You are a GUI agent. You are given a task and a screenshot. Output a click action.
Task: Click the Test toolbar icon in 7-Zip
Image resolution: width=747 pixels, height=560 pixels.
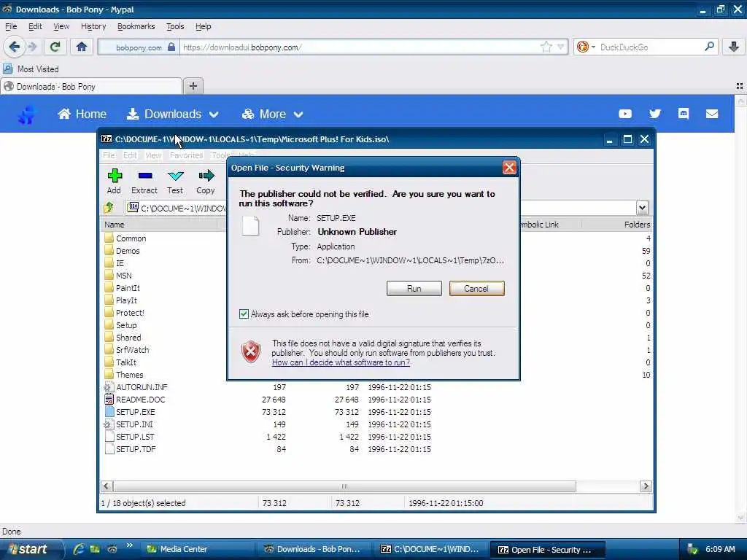coord(175,176)
